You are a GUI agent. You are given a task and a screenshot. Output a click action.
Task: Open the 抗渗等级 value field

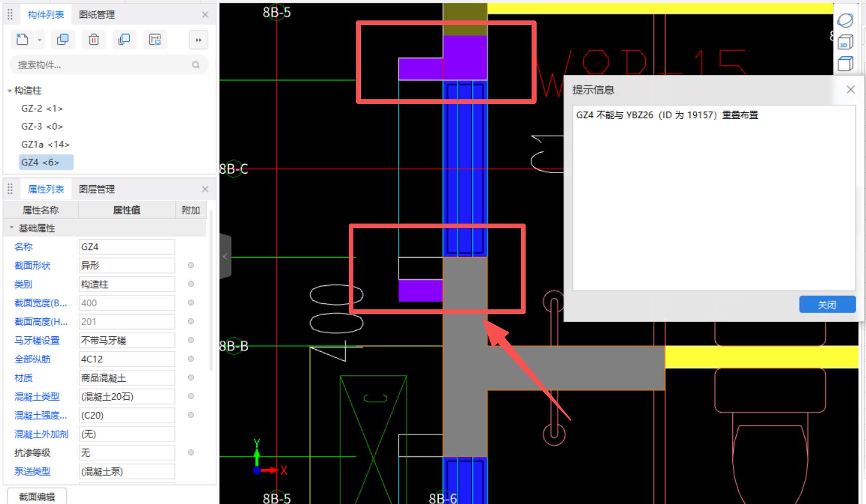[127, 453]
